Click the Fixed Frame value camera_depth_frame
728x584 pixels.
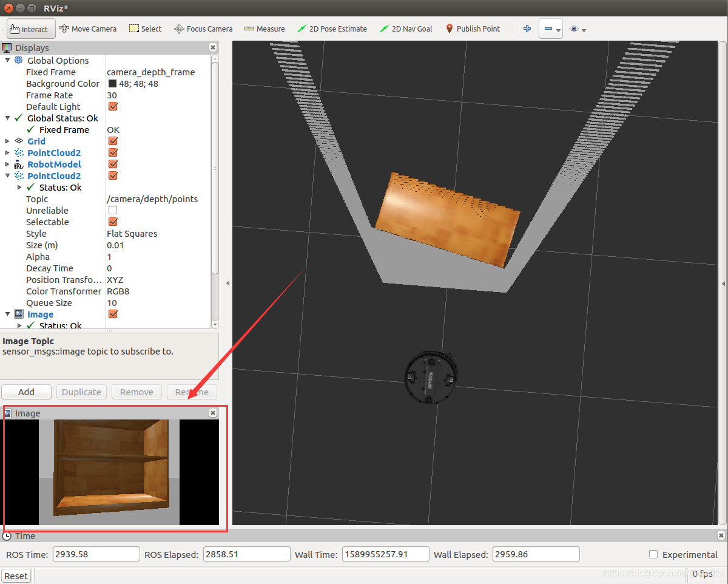tap(150, 72)
